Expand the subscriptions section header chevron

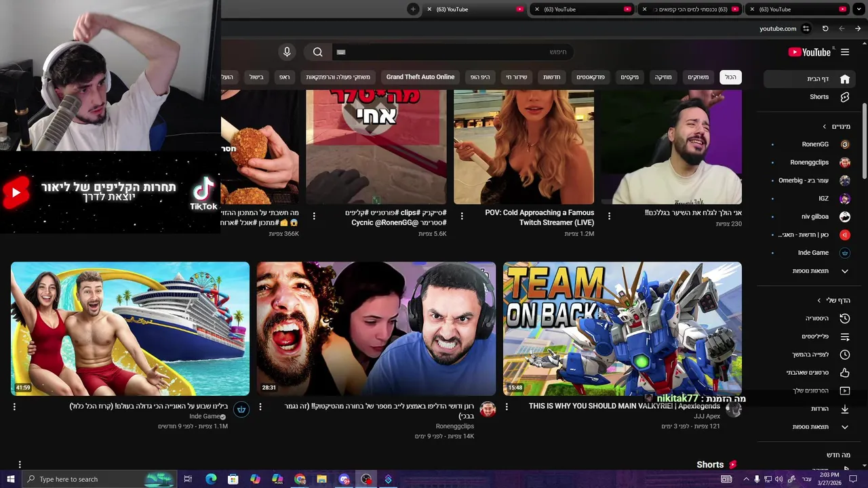825,127
